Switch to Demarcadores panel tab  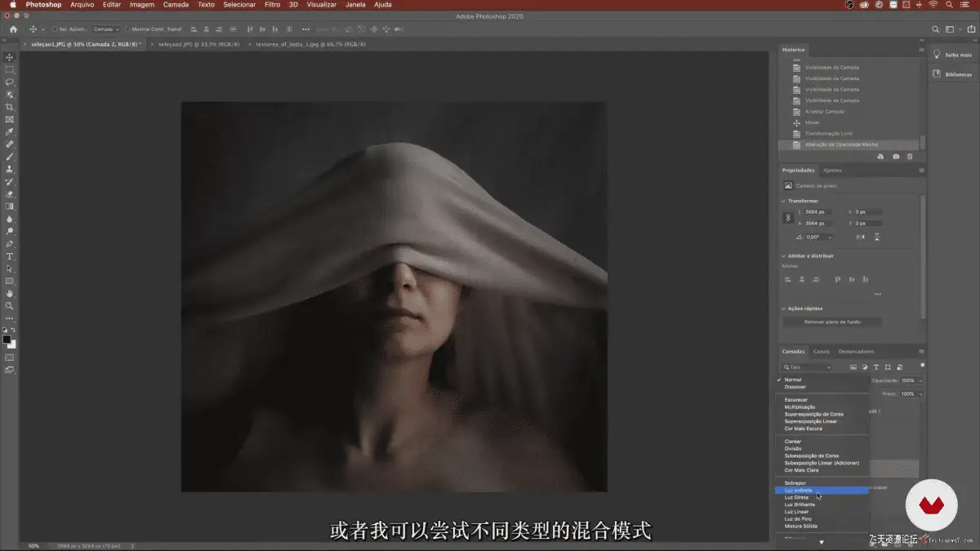(x=856, y=352)
